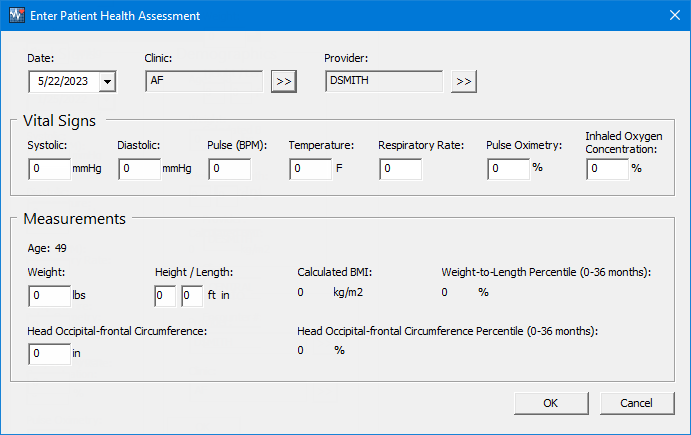
Task: Click the Clinic lookup >> button
Action: point(284,82)
